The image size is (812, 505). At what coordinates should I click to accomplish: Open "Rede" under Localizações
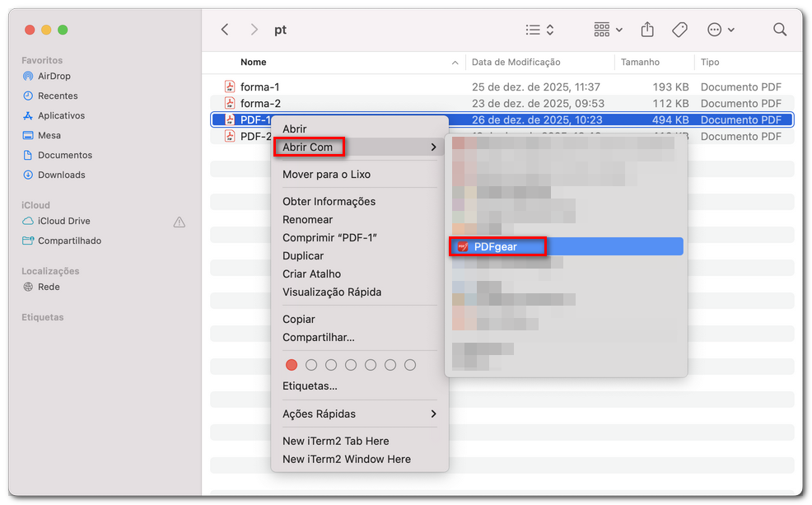coord(54,287)
